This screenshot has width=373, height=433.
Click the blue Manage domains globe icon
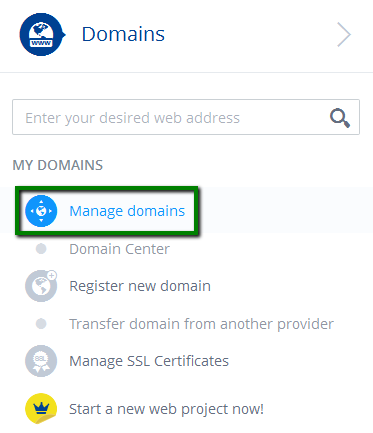coord(41,211)
